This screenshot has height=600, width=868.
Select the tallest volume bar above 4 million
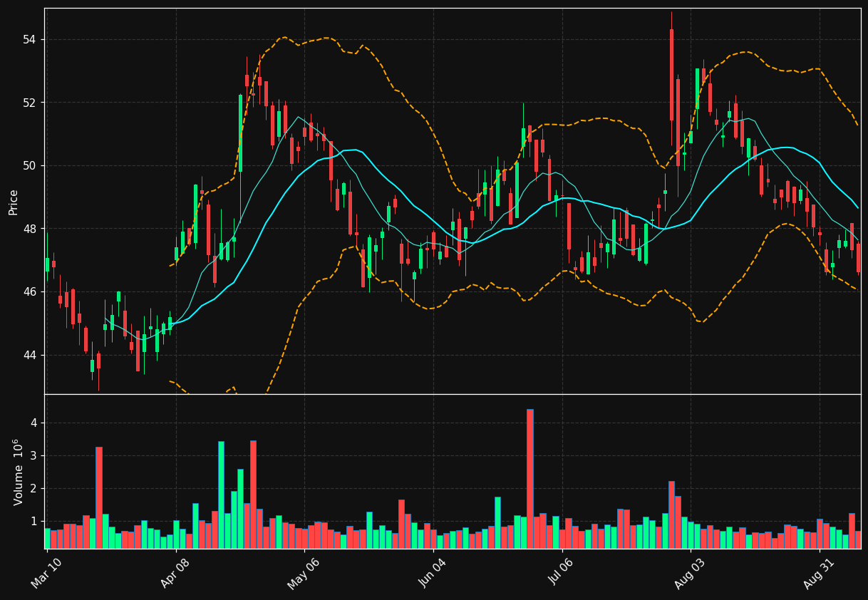pyautogui.click(x=529, y=479)
